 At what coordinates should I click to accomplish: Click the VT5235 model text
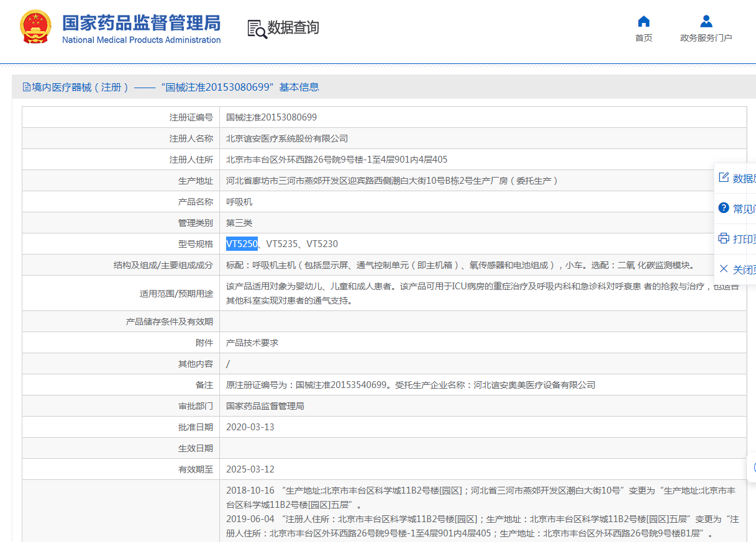(x=281, y=244)
